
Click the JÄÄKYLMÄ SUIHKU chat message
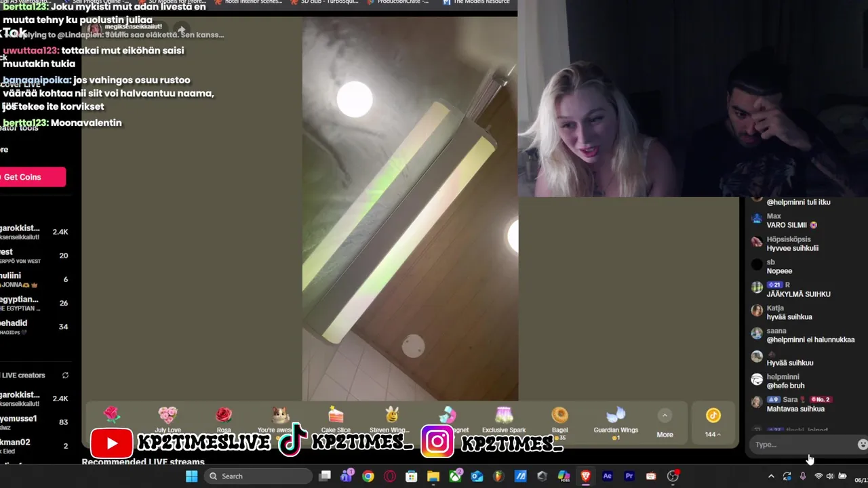pos(798,294)
